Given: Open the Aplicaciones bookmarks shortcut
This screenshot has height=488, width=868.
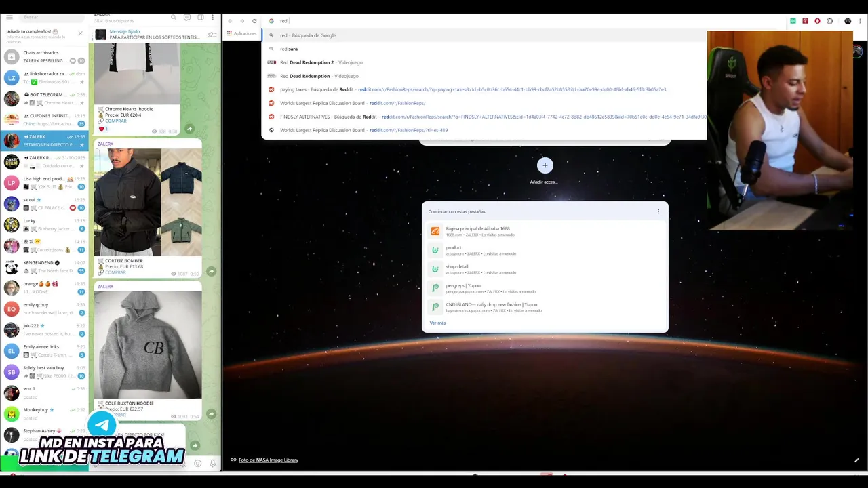Looking at the screenshot, I should coord(241,33).
